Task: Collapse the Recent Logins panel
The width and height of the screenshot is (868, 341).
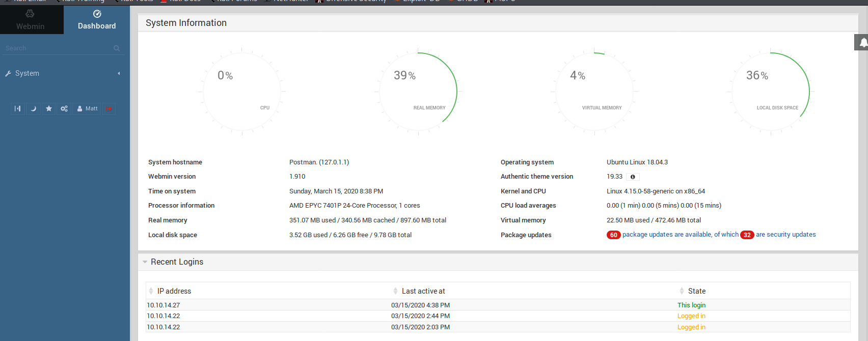Action: 145,262
